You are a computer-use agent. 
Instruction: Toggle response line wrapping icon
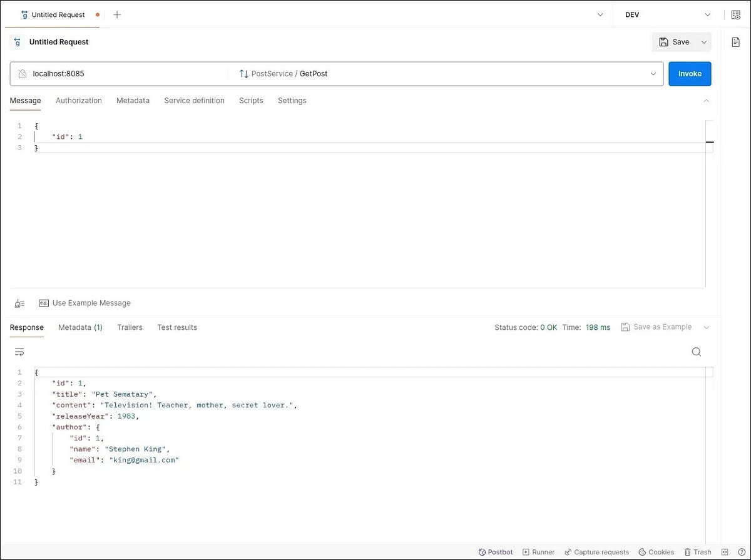(19, 352)
